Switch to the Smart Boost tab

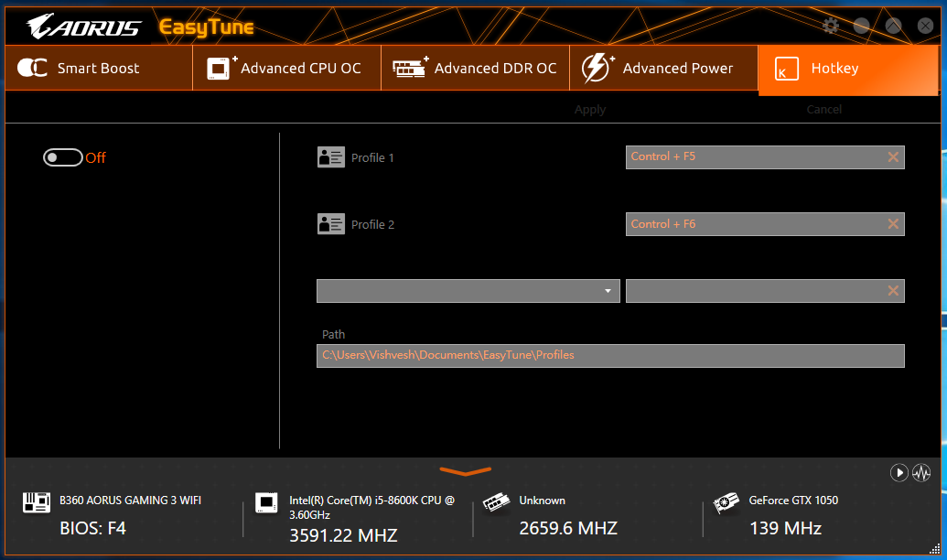pos(99,69)
